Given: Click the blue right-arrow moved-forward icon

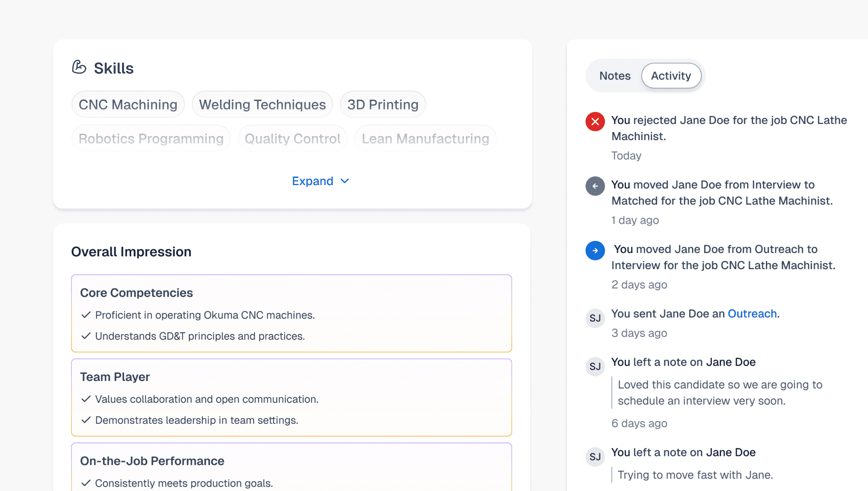Looking at the screenshot, I should (x=595, y=251).
